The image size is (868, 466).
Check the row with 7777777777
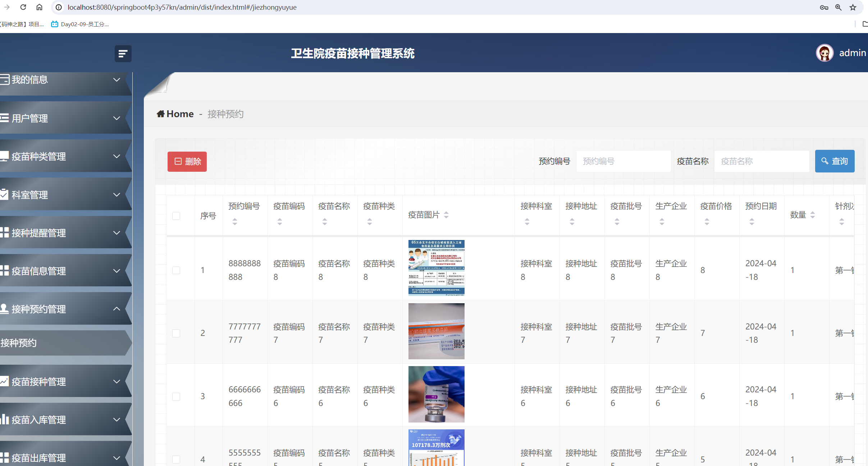[176, 333]
